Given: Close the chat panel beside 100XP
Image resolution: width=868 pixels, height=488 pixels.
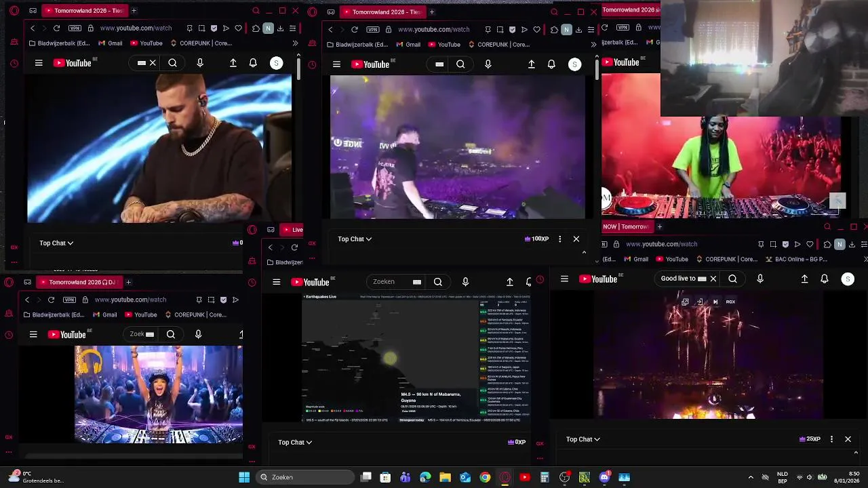Looking at the screenshot, I should pos(576,239).
